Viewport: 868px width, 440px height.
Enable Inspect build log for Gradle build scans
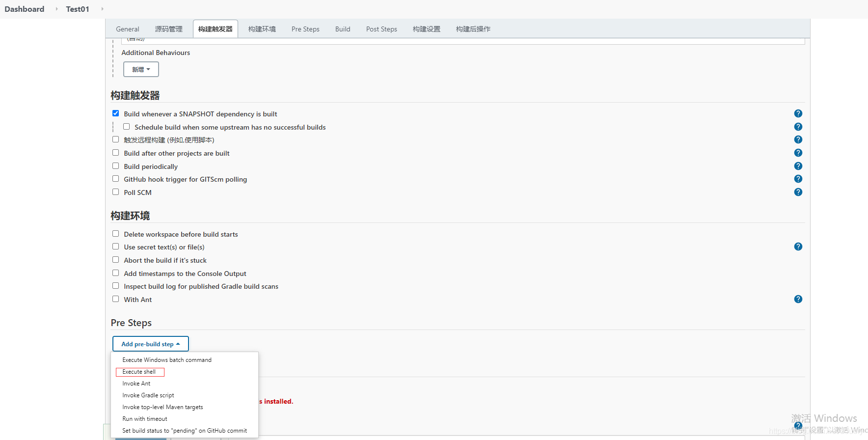(x=116, y=286)
